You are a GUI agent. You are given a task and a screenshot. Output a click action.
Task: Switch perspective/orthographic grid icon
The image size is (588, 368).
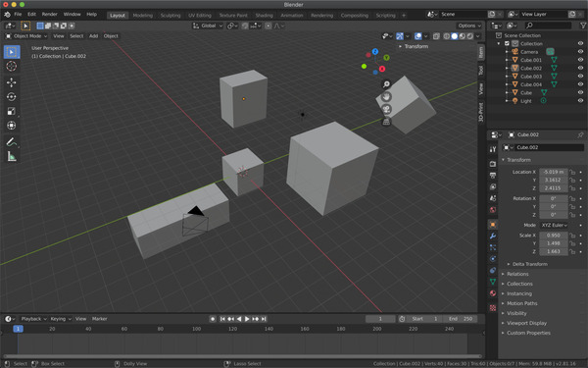[x=386, y=122]
